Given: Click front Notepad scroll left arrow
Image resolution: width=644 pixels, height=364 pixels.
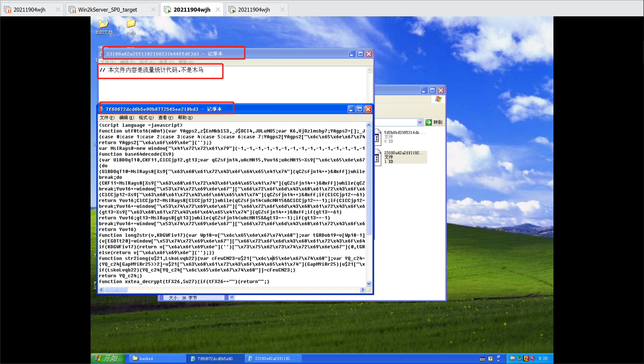Looking at the screenshot, I should tap(102, 290).
